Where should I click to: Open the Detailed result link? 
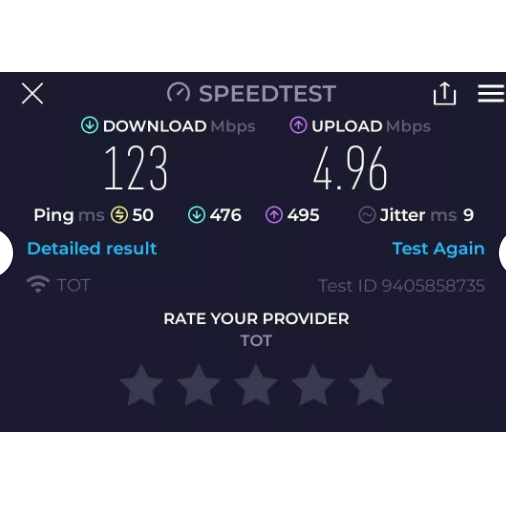click(x=92, y=248)
